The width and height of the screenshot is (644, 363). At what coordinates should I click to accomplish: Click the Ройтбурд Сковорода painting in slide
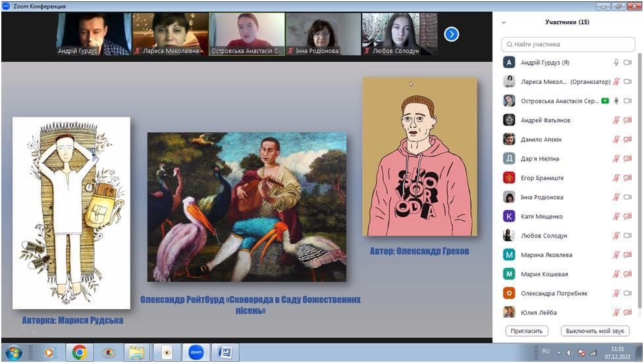pyautogui.click(x=247, y=207)
